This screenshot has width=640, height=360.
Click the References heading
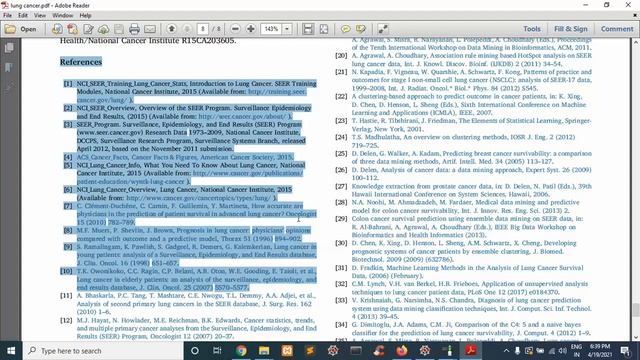pyautogui.click(x=81, y=62)
